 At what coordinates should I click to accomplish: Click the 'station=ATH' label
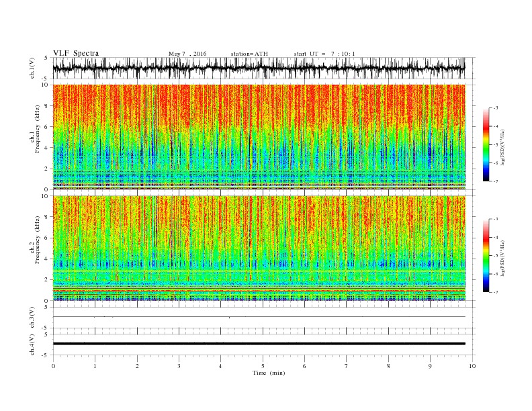click(x=249, y=54)
